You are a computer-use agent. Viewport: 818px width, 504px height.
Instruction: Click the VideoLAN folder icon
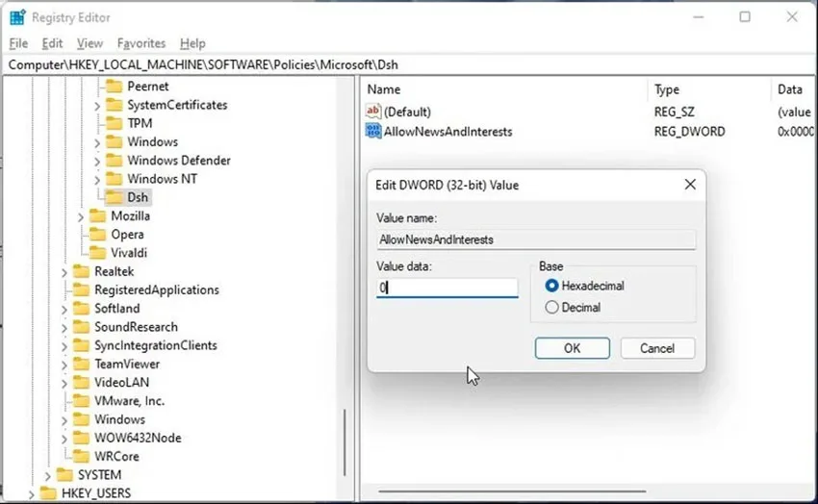click(x=81, y=383)
